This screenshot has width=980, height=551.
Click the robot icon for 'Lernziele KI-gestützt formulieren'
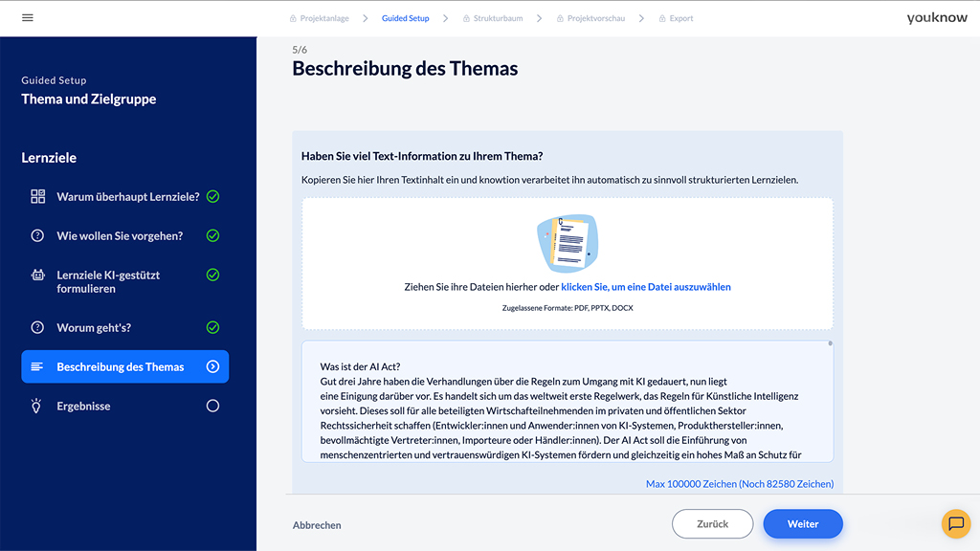[35, 276]
